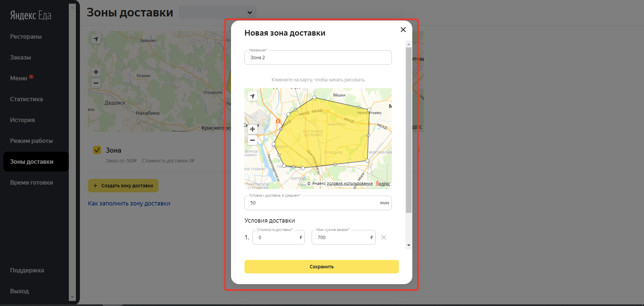The width and height of the screenshot is (644, 306).
Task: Click the Название field with Зона 2
Action: [x=318, y=58]
